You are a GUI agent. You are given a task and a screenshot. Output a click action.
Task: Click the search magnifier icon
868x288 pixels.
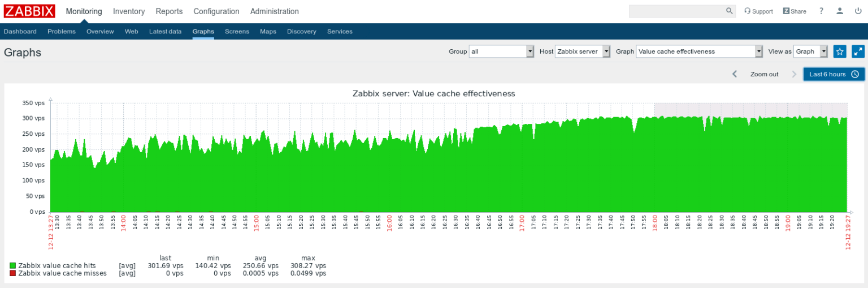click(729, 11)
